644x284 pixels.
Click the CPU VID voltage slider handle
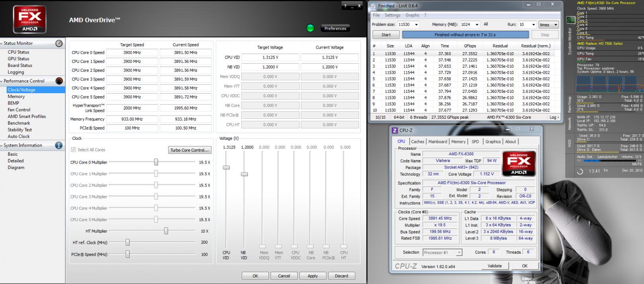point(226,168)
